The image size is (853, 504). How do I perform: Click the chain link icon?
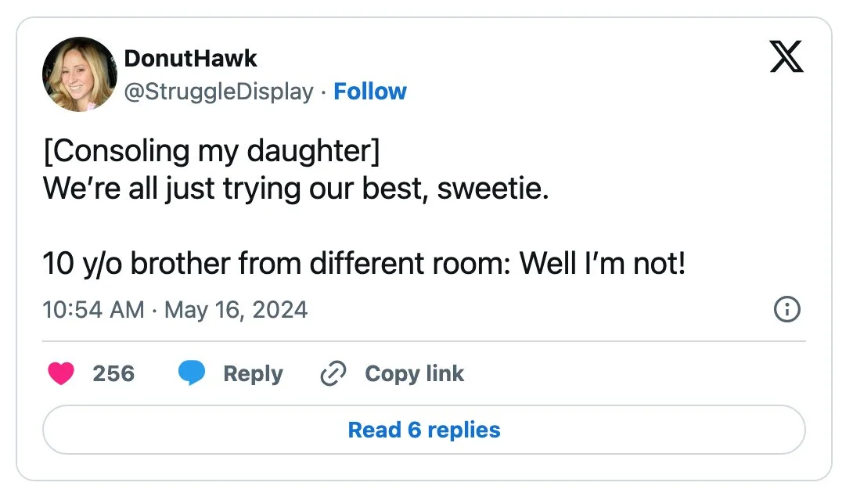333,374
